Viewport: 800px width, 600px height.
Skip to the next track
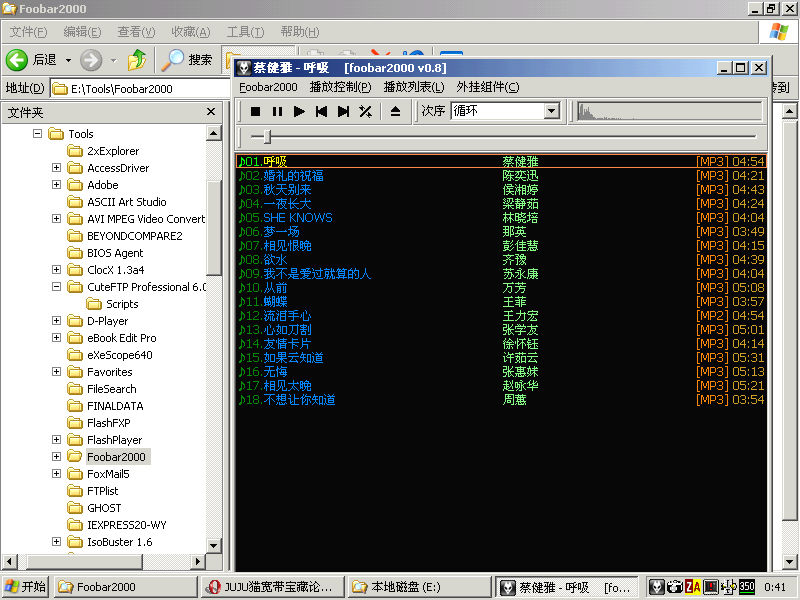(343, 111)
